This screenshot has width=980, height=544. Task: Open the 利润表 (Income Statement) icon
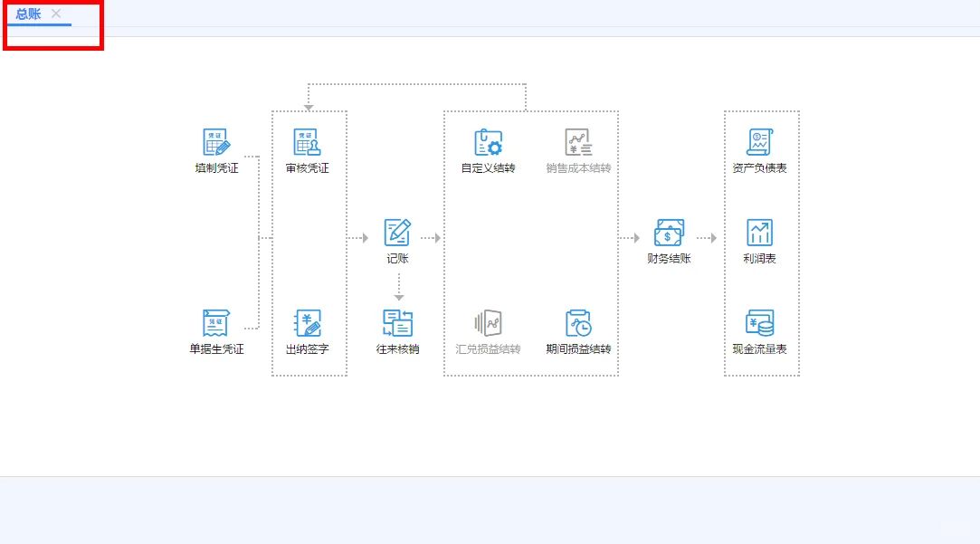[x=760, y=235]
